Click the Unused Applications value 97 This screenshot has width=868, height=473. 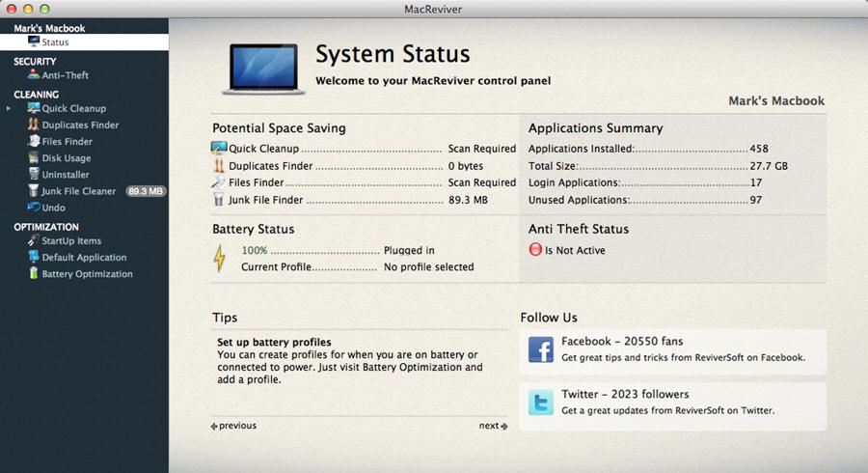coord(755,200)
